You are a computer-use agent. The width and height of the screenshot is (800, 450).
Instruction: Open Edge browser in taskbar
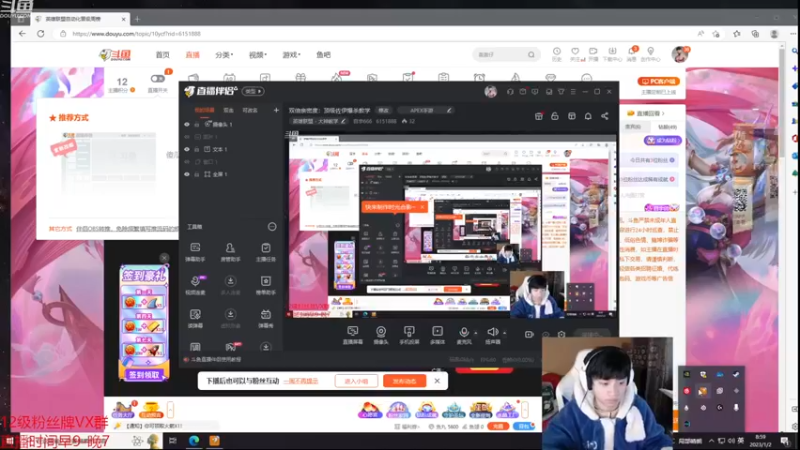click(x=194, y=440)
